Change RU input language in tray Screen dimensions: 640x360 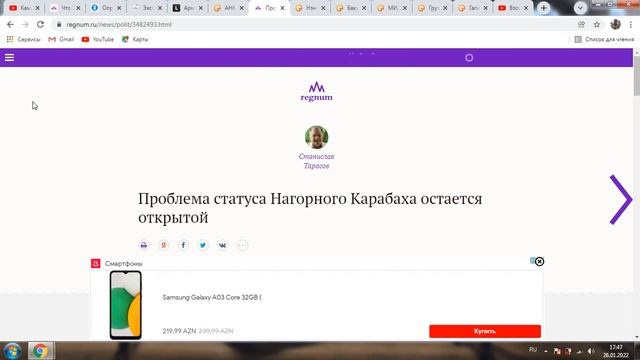click(x=533, y=350)
